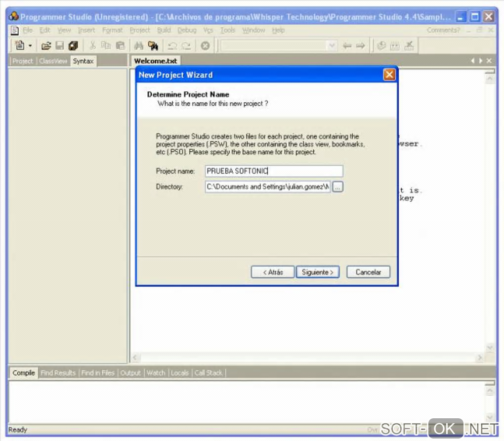The height and width of the screenshot is (441, 504).
Task: Switch to the Output tab
Action: pos(130,373)
